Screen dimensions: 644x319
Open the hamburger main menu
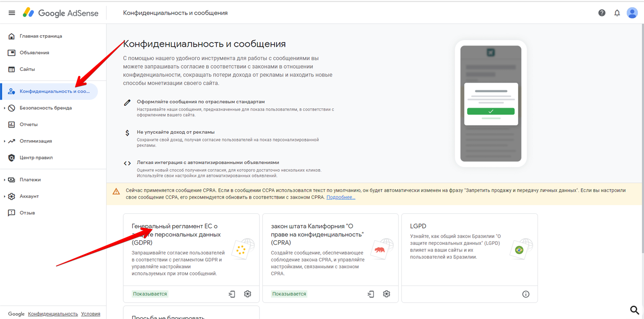click(x=12, y=13)
